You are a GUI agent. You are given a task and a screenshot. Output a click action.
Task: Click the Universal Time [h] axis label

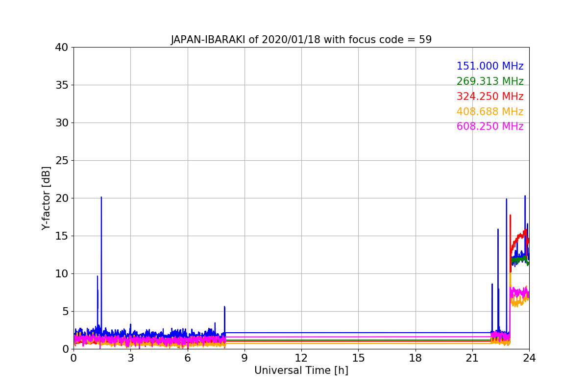pos(301,370)
